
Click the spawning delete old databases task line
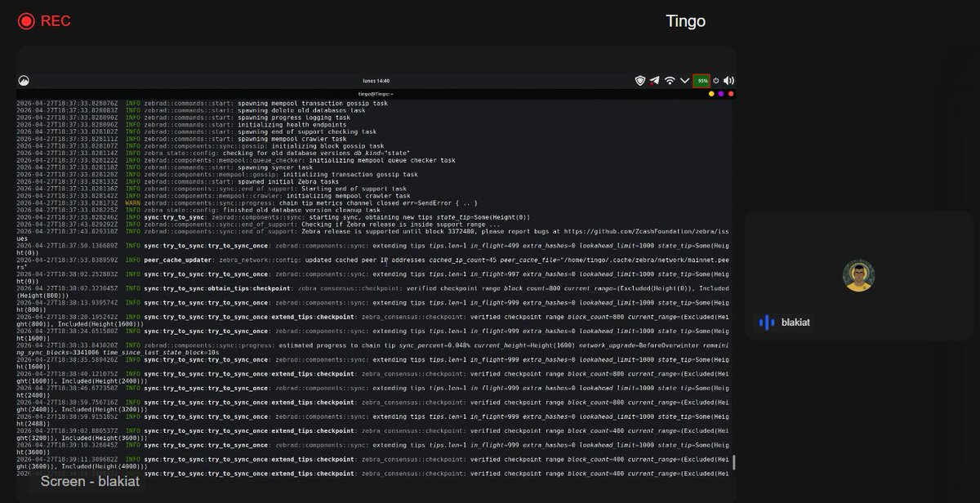coord(191,110)
